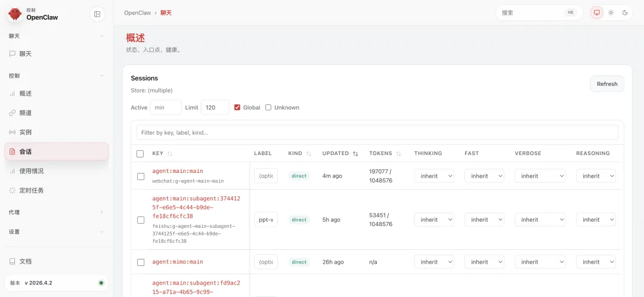Click the chart icon beside 使用情况

(x=13, y=171)
